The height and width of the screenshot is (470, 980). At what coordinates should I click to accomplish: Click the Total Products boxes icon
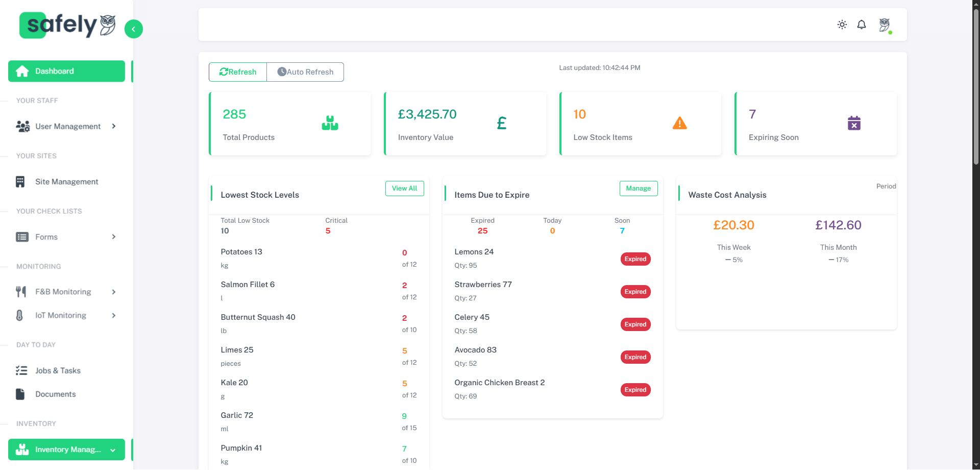pos(330,123)
